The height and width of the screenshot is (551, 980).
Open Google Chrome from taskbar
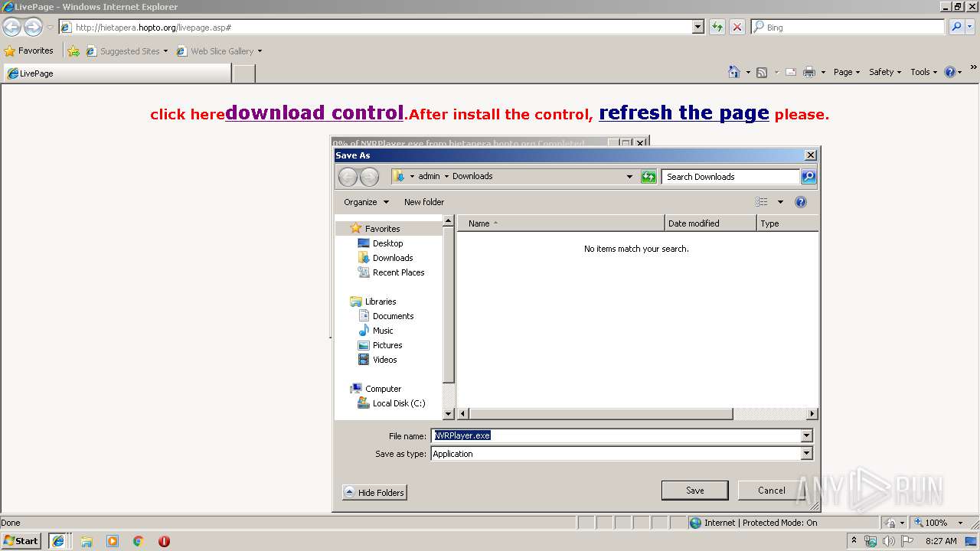[x=139, y=541]
